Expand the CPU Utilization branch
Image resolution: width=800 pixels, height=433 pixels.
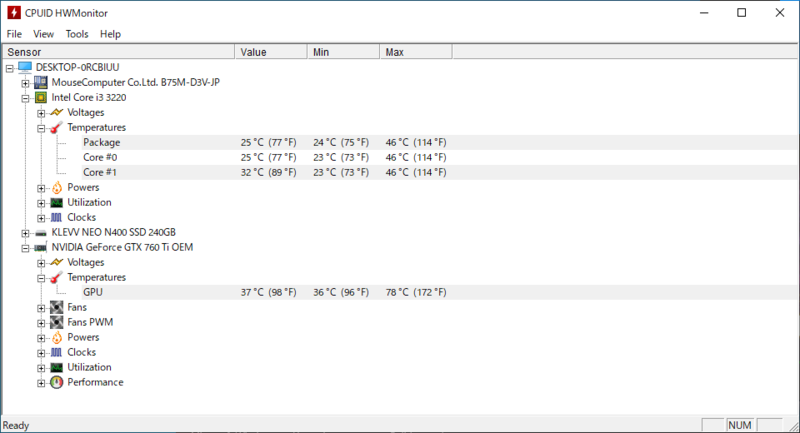[41, 203]
